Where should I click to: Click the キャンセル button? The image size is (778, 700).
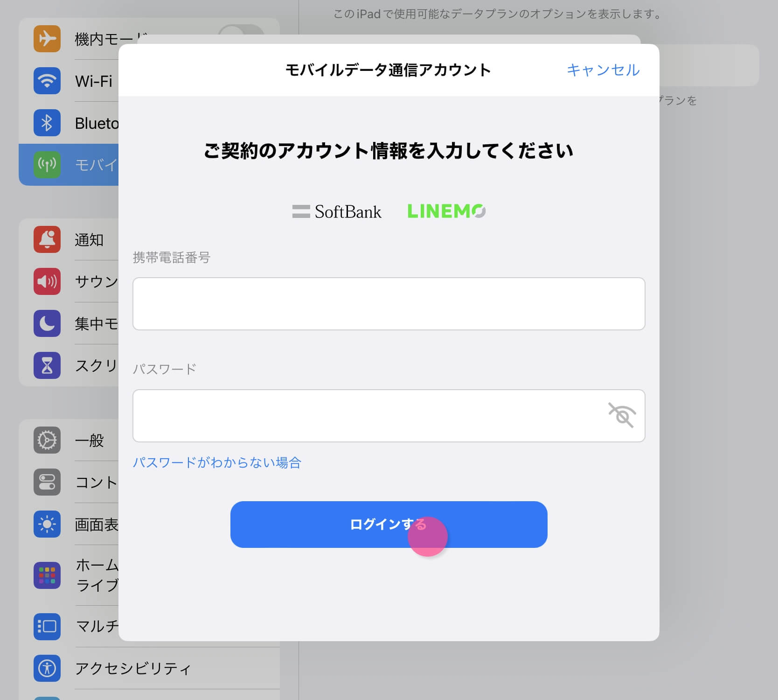tap(603, 70)
